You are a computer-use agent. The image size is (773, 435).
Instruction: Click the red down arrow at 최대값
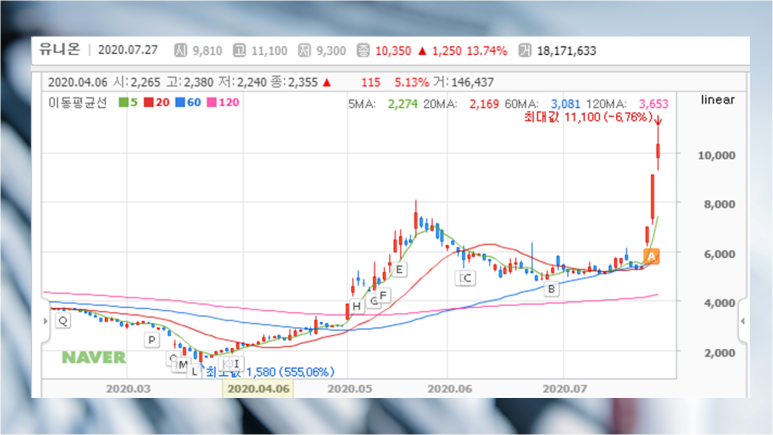click(x=658, y=119)
